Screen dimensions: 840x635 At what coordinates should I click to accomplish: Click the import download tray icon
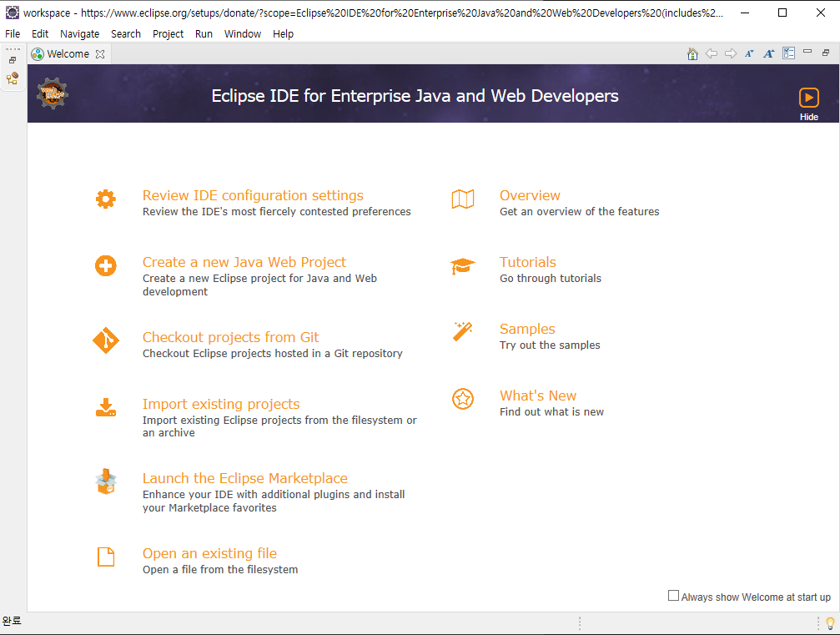point(106,407)
